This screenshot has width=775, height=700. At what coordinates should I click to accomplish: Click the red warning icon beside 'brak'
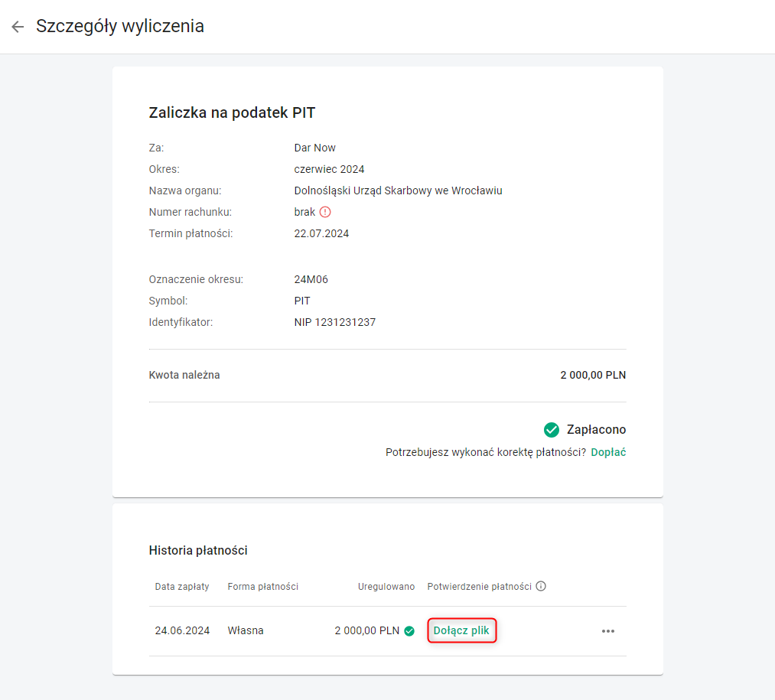tap(325, 212)
